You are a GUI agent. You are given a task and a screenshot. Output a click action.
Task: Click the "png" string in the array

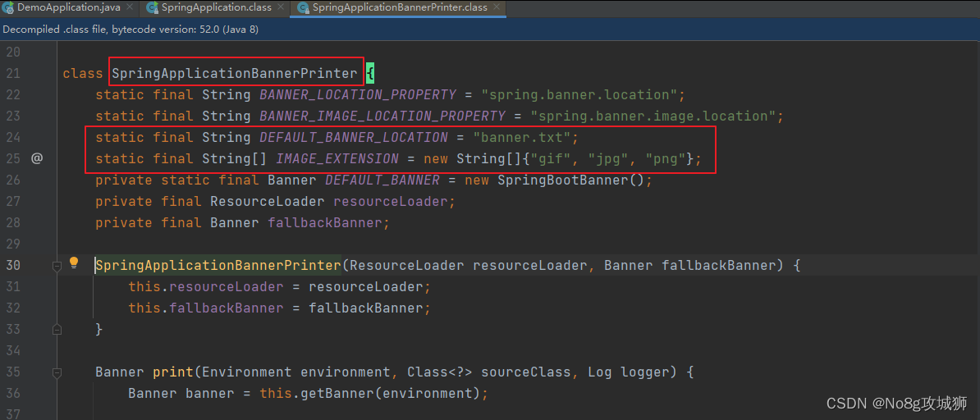(x=665, y=159)
